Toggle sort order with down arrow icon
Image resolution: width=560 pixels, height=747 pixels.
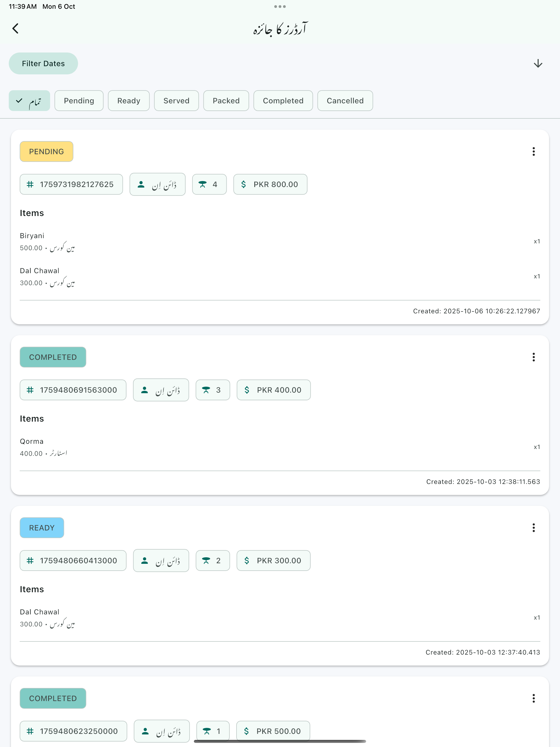pyautogui.click(x=538, y=63)
